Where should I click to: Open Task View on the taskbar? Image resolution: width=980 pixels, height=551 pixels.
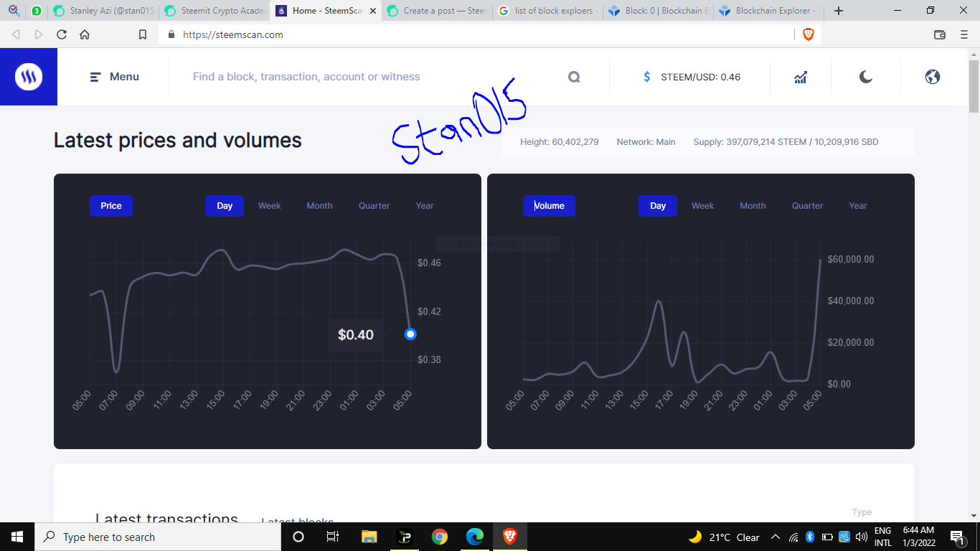[333, 537]
